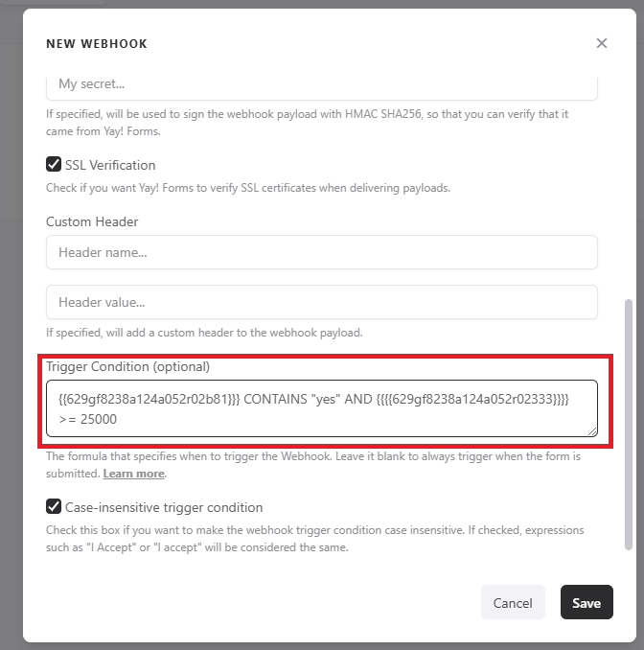Click the 'My secret...' input field
The image size is (644, 650).
[321, 84]
